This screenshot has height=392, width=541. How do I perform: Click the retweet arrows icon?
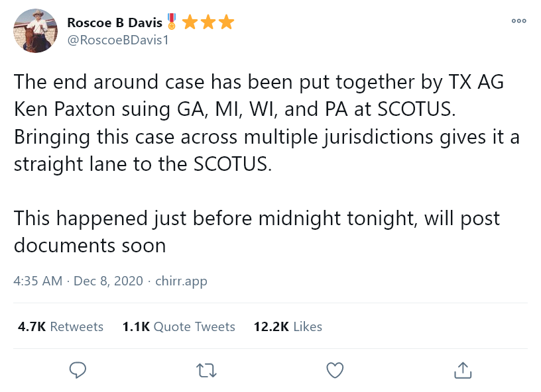coord(207,369)
